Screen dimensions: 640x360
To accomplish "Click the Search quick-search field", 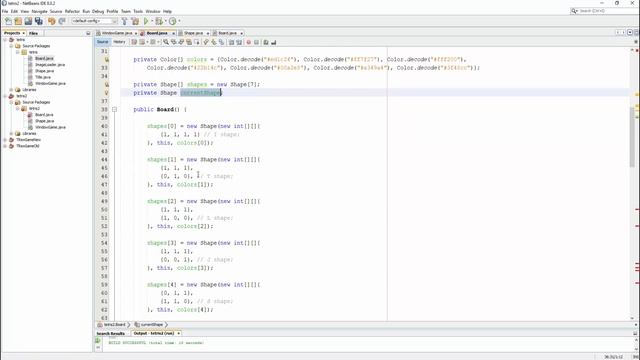I will tap(604, 11).
